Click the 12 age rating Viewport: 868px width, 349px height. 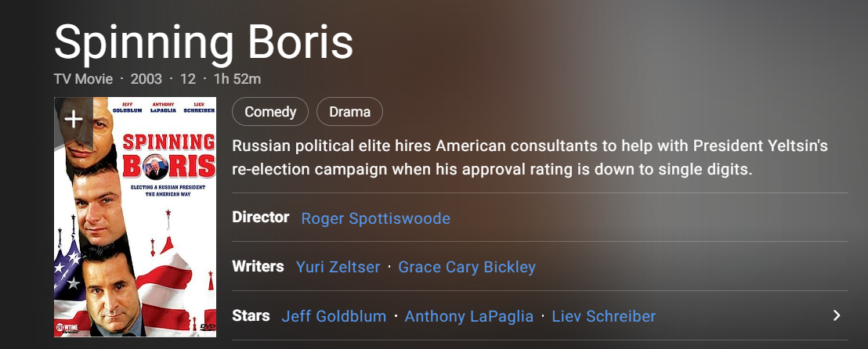coord(187,79)
